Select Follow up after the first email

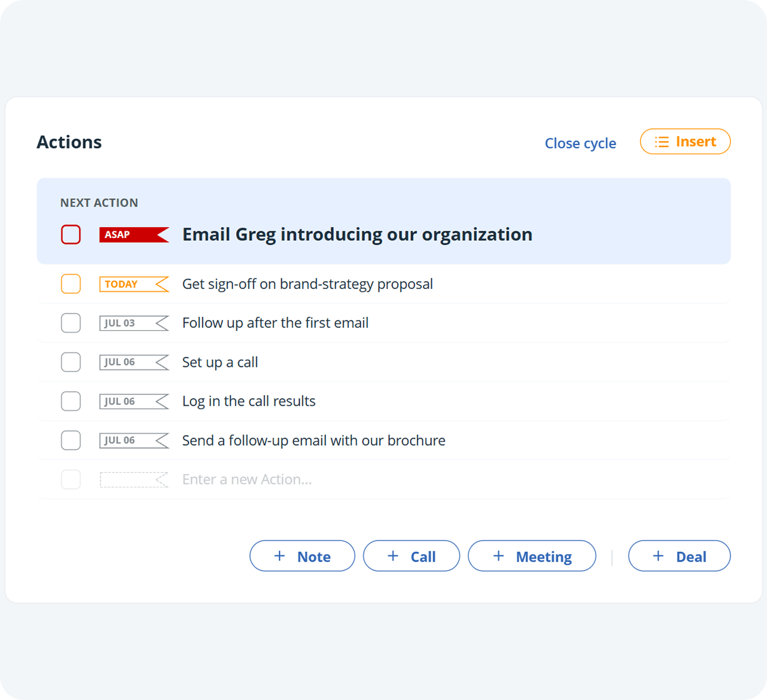click(x=275, y=323)
